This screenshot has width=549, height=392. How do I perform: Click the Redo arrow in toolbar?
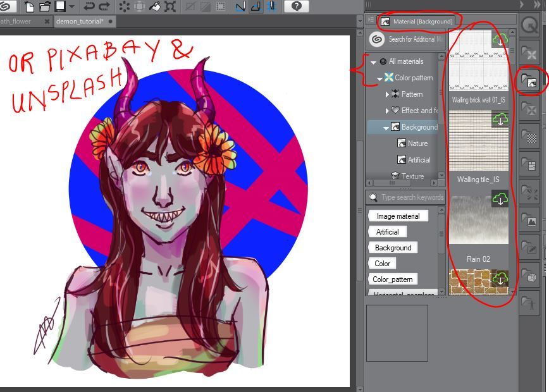coord(104,7)
